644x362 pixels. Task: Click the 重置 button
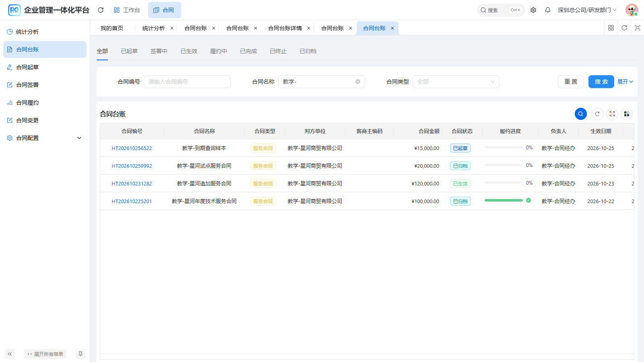coord(571,82)
